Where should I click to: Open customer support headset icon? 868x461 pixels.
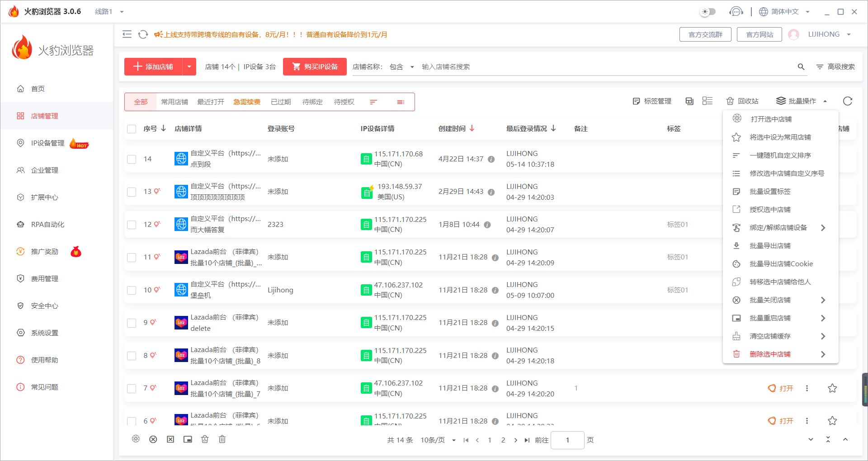pyautogui.click(x=736, y=12)
